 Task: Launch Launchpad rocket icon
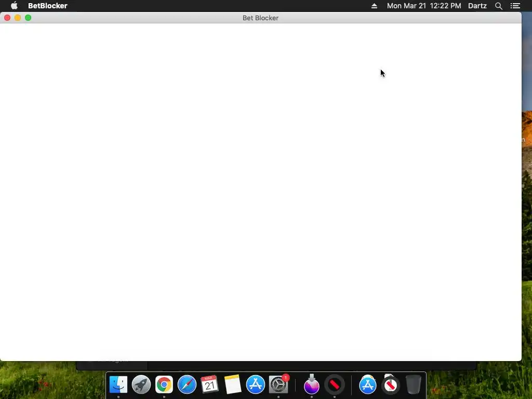click(141, 384)
